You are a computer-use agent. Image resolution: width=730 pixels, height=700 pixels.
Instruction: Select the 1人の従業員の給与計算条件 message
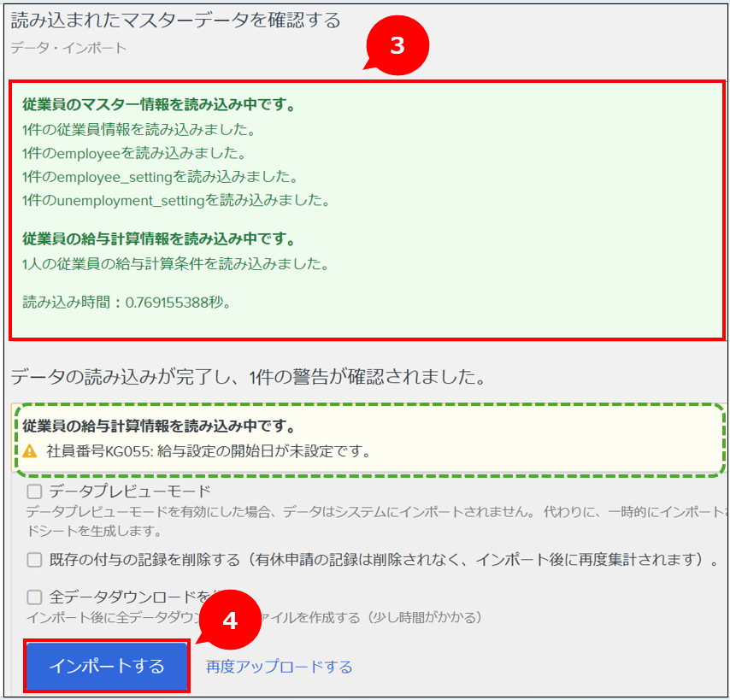coord(175,263)
